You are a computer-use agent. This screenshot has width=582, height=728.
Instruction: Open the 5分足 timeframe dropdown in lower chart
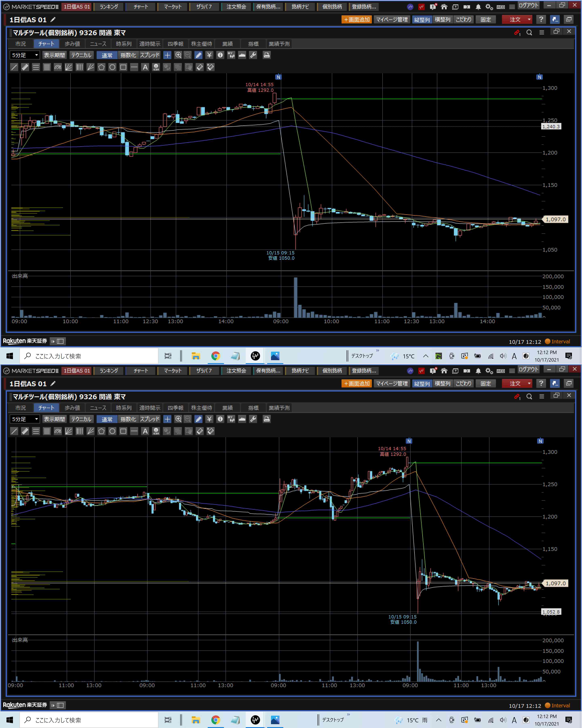[25, 419]
